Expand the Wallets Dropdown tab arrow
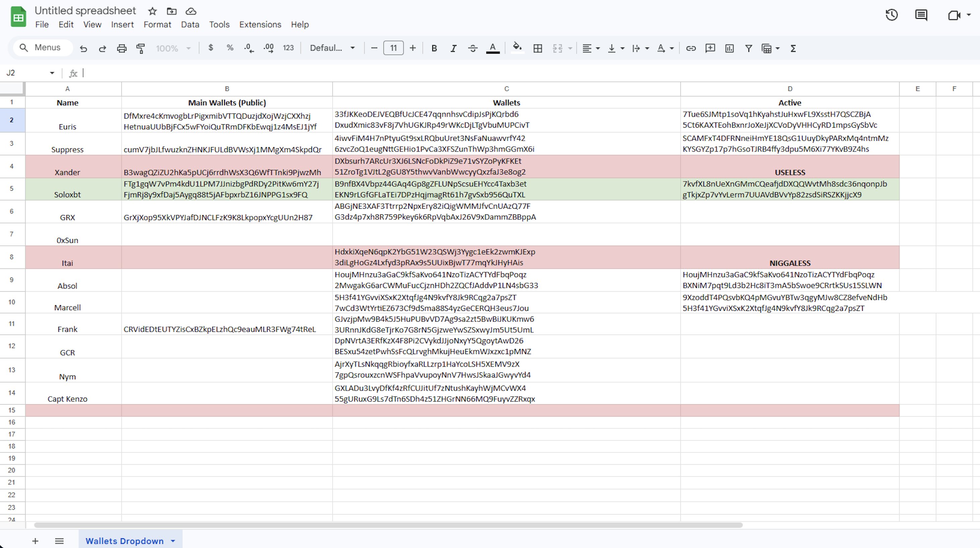 (173, 541)
